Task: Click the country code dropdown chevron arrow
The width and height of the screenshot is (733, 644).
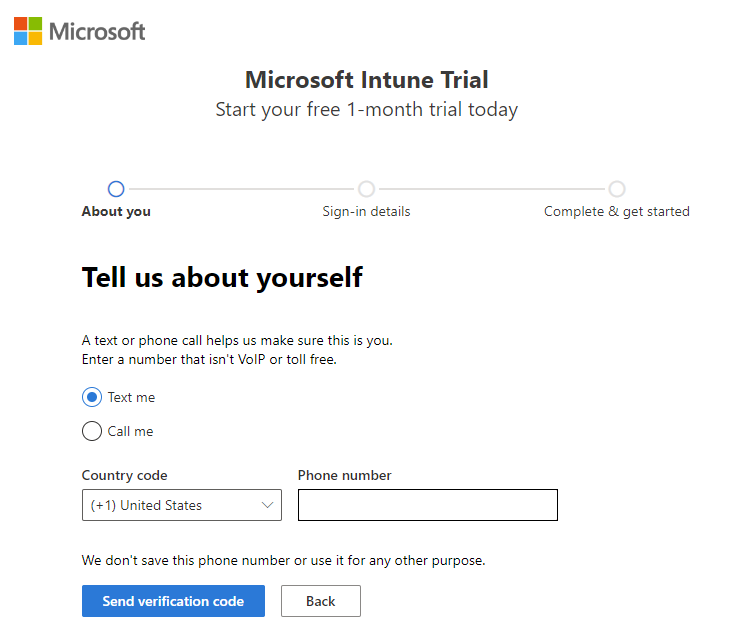Action: coord(267,505)
